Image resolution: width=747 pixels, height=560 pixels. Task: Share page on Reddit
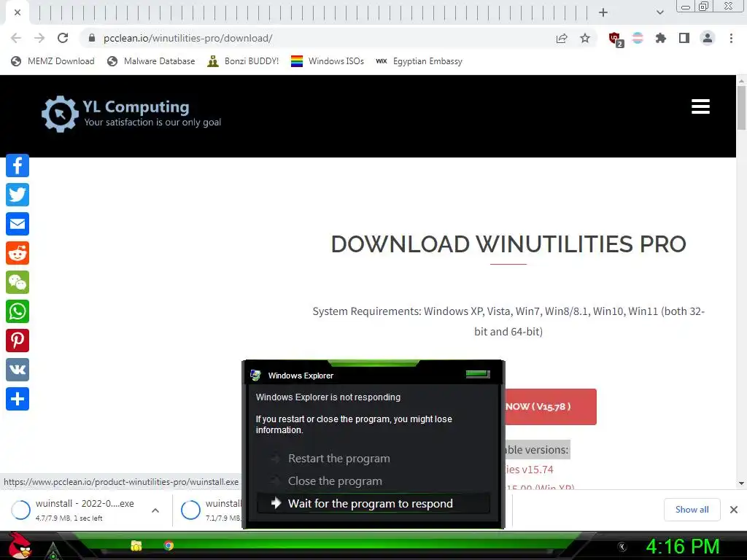click(x=18, y=253)
